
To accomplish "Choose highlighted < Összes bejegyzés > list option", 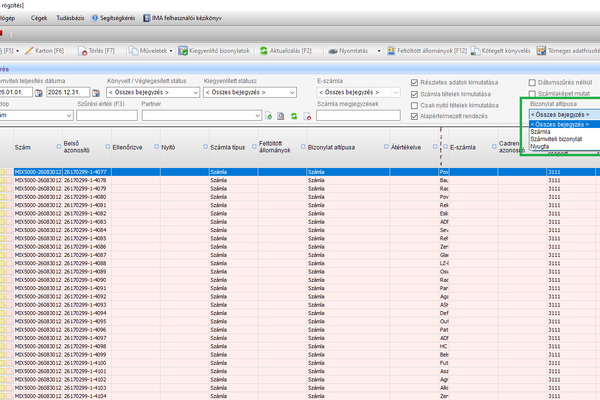I will coord(565,124).
